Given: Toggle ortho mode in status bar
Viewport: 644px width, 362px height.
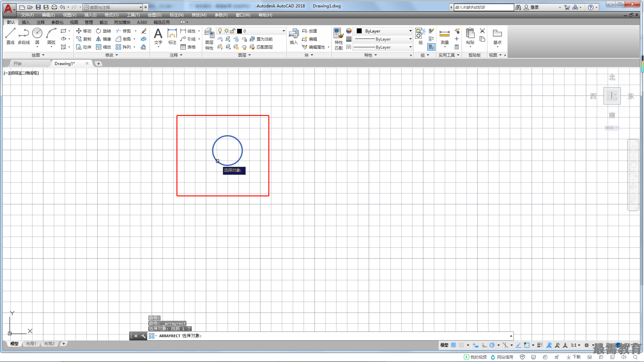Looking at the screenshot, I should (484, 345).
